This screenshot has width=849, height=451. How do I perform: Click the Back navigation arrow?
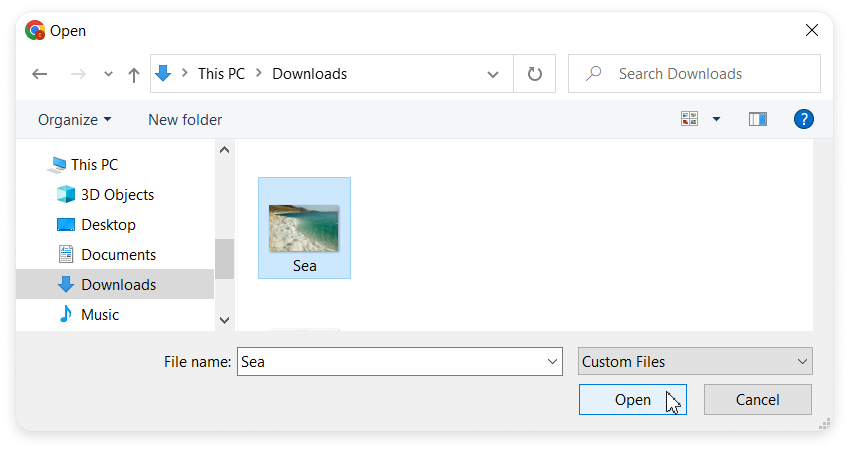coord(40,74)
